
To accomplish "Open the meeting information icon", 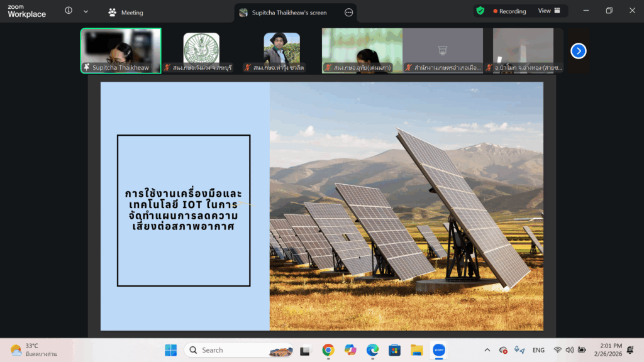I will pyautogui.click(x=69, y=11).
